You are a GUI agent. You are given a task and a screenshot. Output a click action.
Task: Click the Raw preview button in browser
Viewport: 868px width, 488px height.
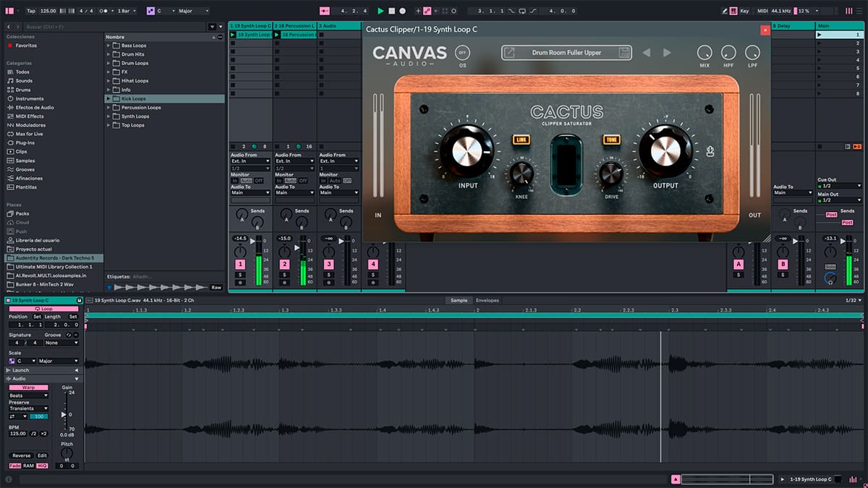[216, 287]
